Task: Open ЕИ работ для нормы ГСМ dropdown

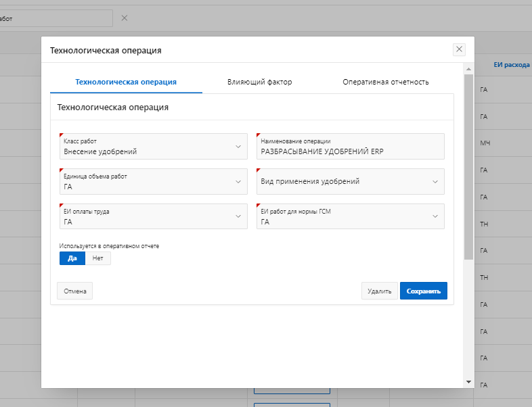Action: click(435, 216)
